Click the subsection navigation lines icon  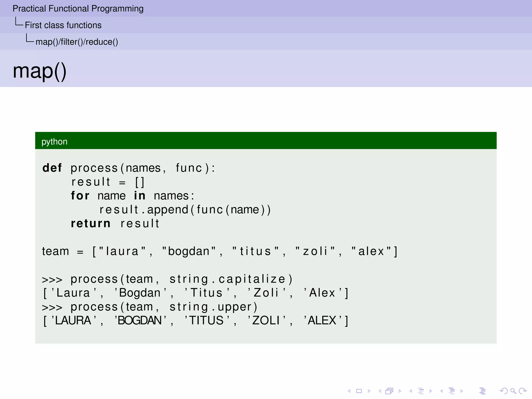click(x=421, y=391)
